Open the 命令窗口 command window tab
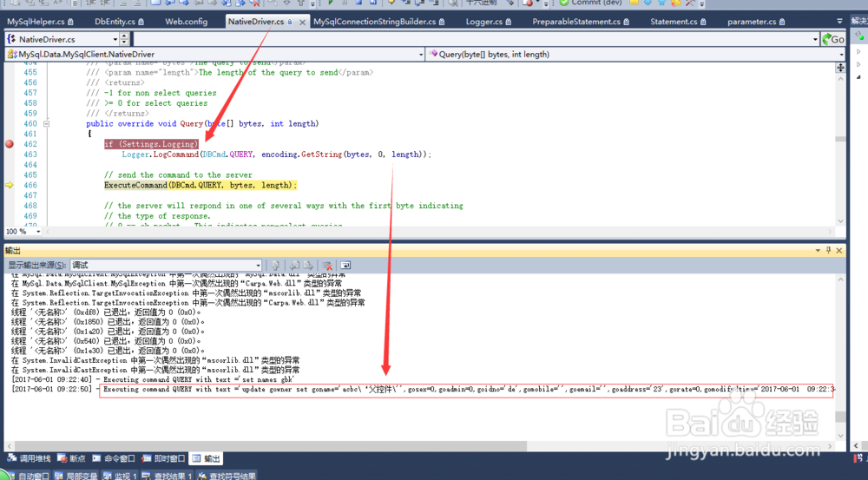Viewport: 868px width, 480px height. [114, 458]
